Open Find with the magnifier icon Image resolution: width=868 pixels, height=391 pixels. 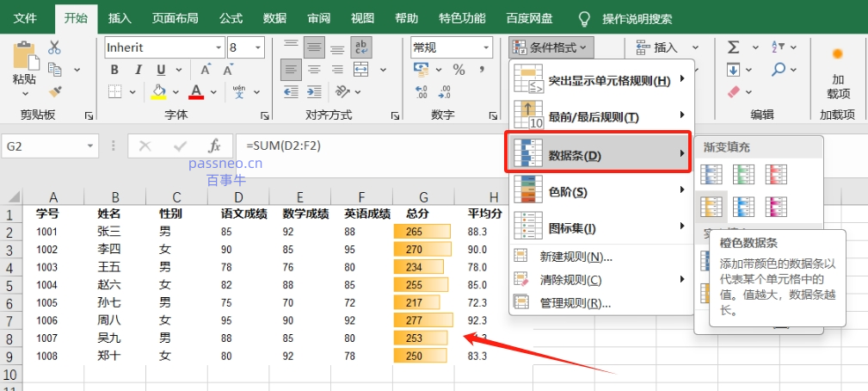779,69
